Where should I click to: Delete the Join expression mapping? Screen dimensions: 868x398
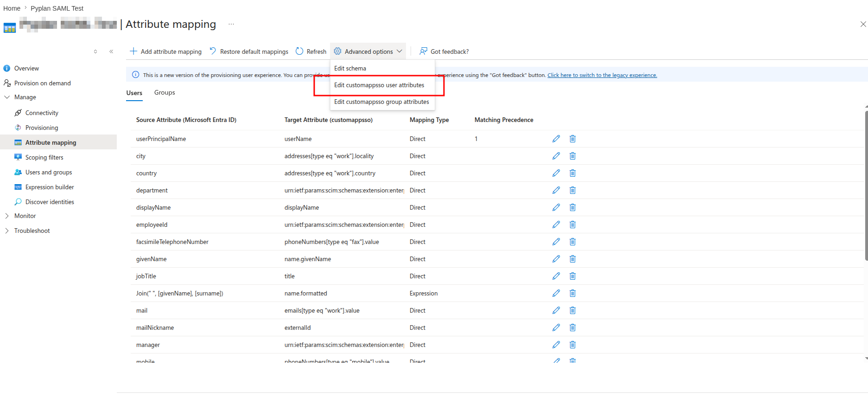[573, 293]
